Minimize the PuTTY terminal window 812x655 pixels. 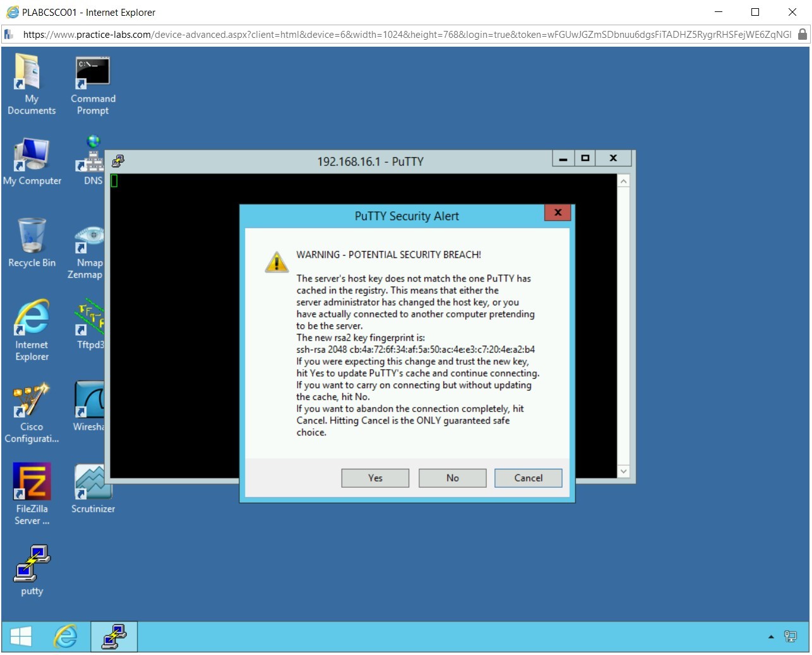click(x=563, y=158)
